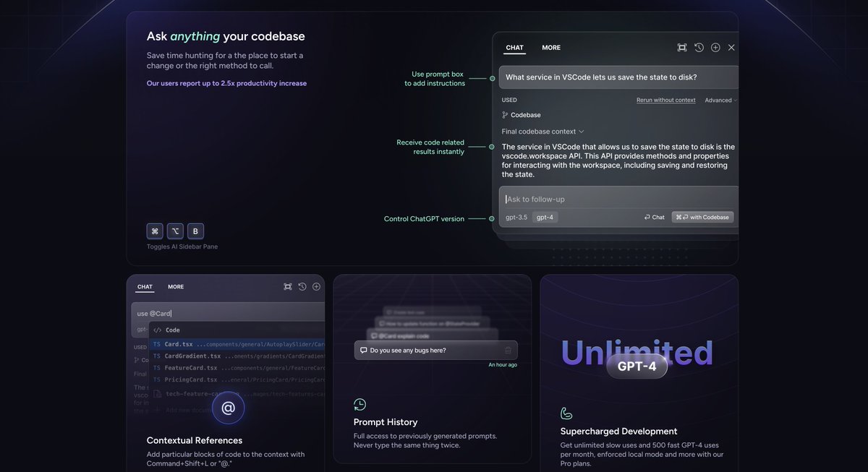Click the GPT-4 pill badge
Image resolution: width=868 pixels, height=472 pixels.
637,366
